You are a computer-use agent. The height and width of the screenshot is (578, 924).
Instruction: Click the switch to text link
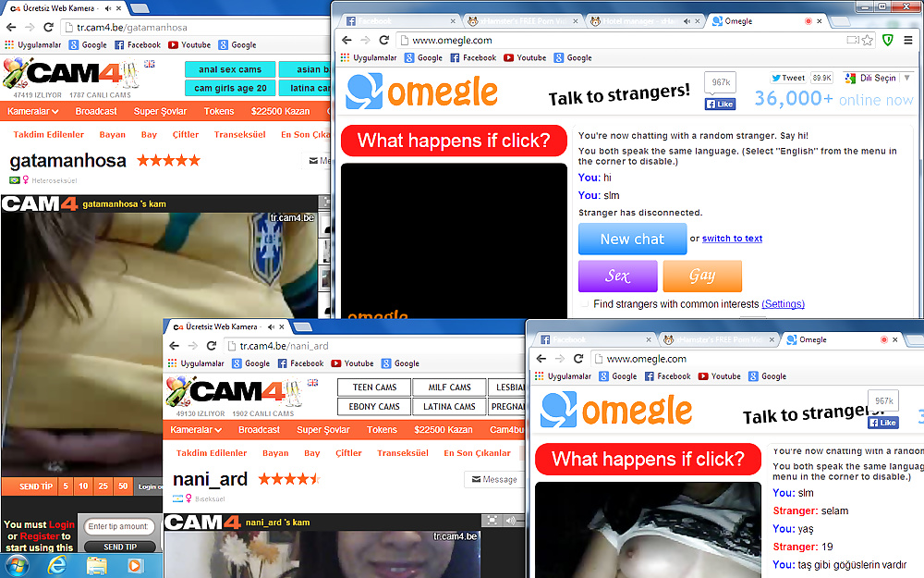point(732,239)
